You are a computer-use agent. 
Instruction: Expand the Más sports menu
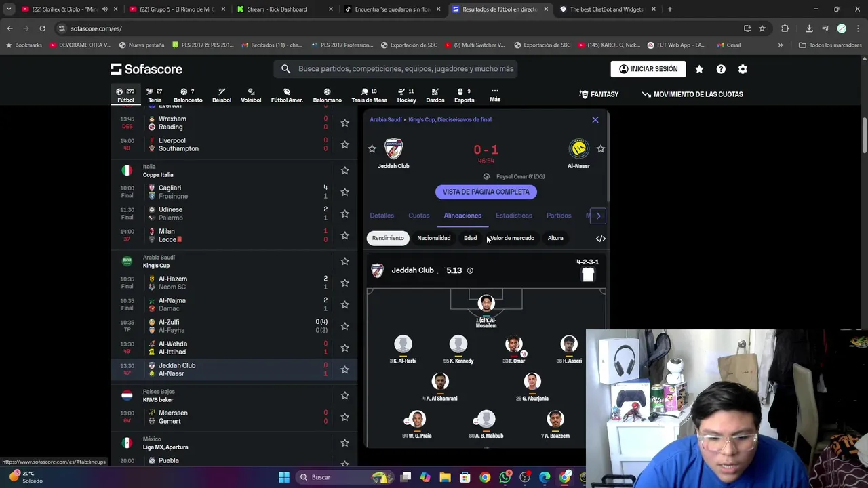[x=495, y=95]
